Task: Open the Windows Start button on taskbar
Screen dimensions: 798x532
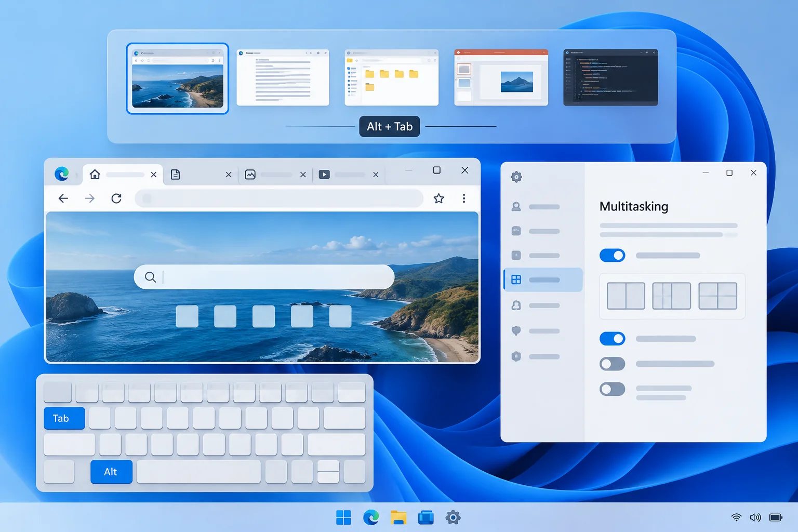Action: (x=343, y=517)
